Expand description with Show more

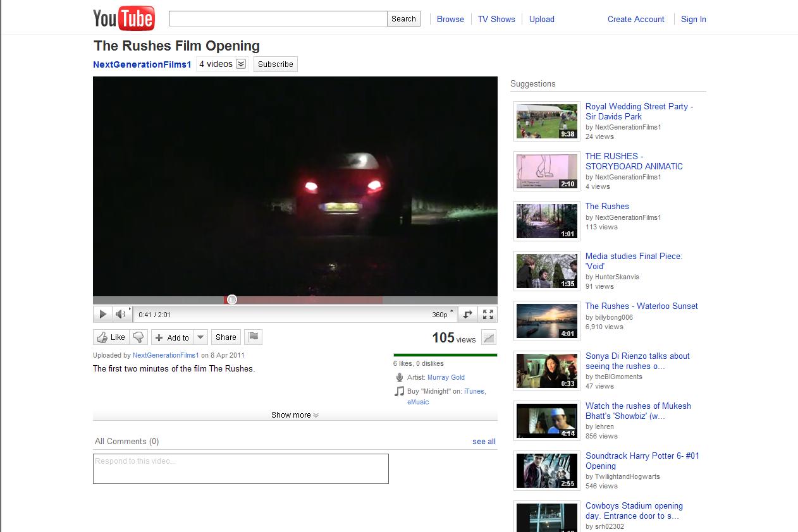tap(295, 415)
